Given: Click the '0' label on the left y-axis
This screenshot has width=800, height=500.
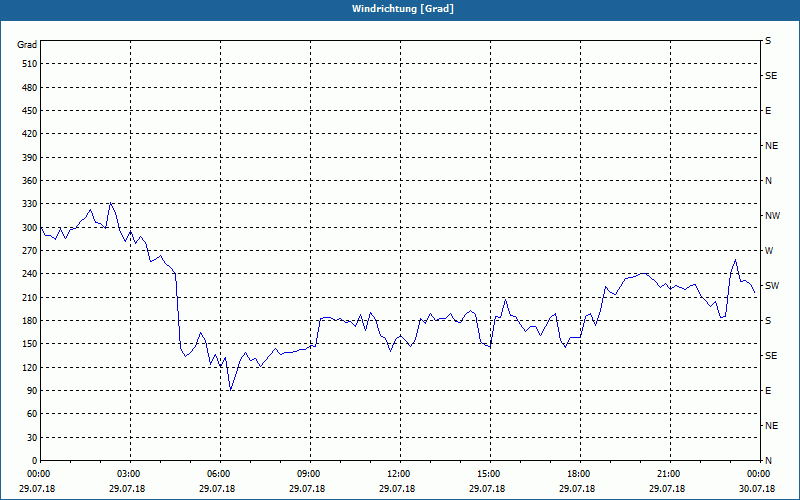Looking at the screenshot, I should coord(34,461).
